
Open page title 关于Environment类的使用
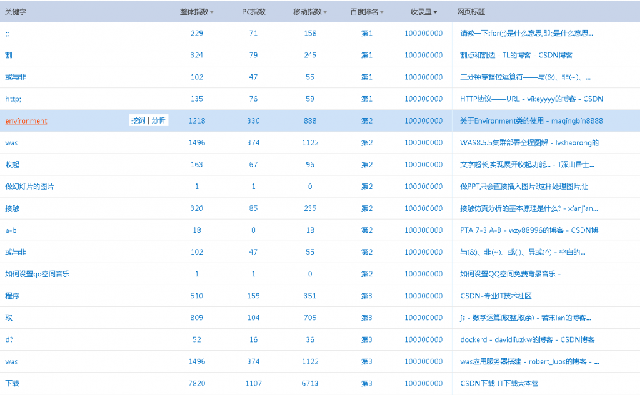point(531,121)
